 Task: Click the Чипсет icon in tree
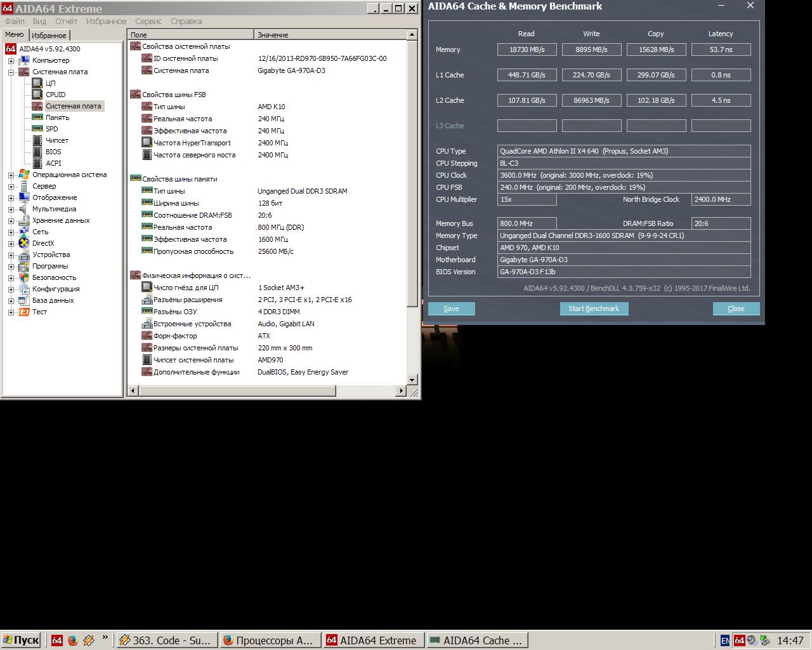[x=37, y=140]
